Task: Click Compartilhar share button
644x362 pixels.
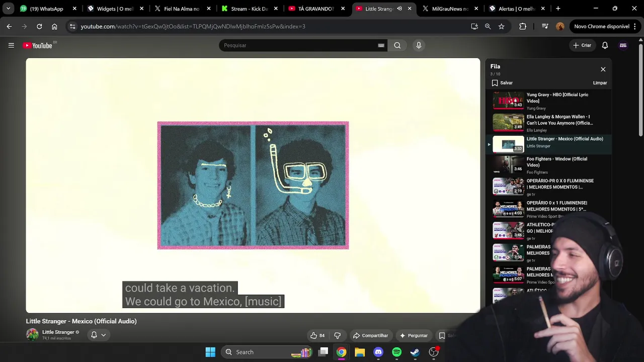Action: pos(370,335)
